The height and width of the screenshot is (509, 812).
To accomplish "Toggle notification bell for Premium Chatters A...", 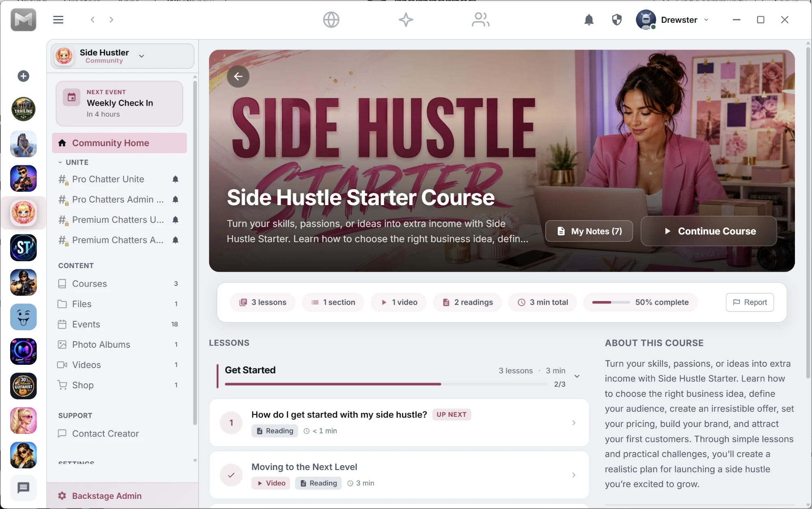I will tap(175, 240).
